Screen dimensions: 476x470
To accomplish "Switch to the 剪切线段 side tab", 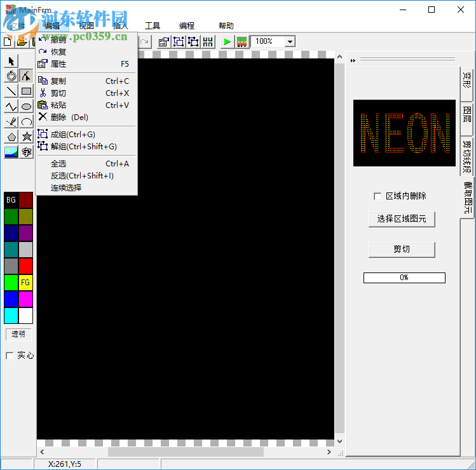I will coord(467,157).
